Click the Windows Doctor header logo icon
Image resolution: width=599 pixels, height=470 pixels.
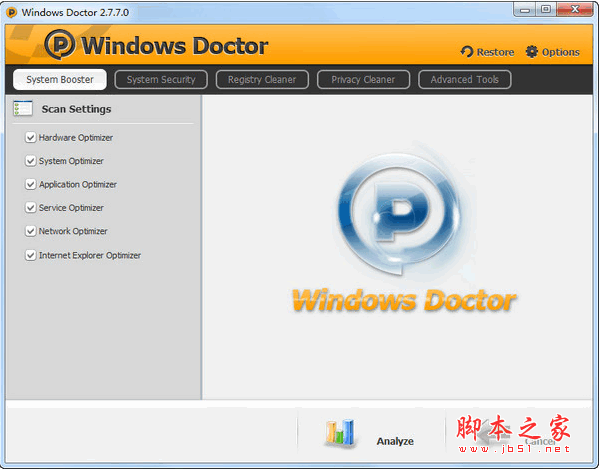click(x=60, y=45)
